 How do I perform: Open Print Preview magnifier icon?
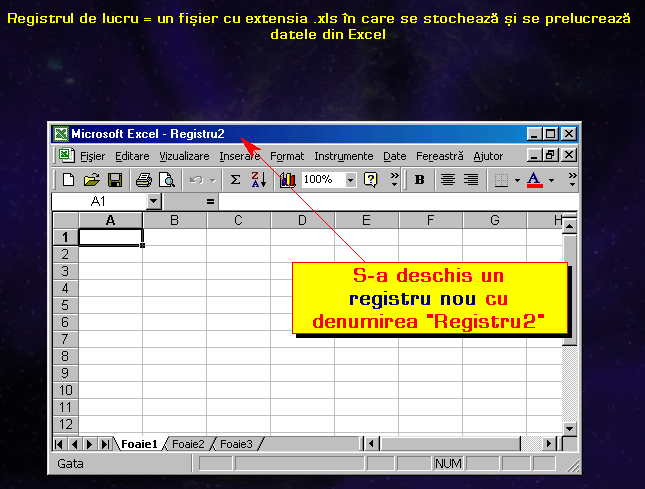167,180
